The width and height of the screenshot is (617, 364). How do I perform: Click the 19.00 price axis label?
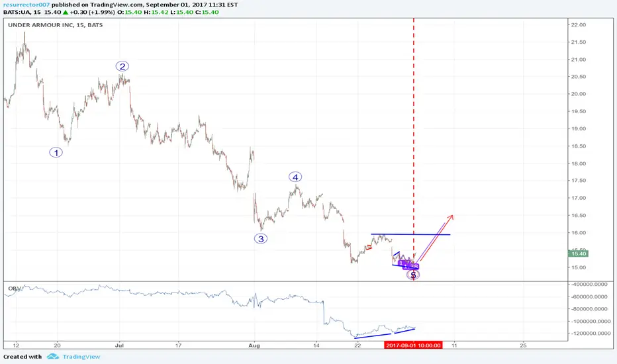[x=579, y=128]
